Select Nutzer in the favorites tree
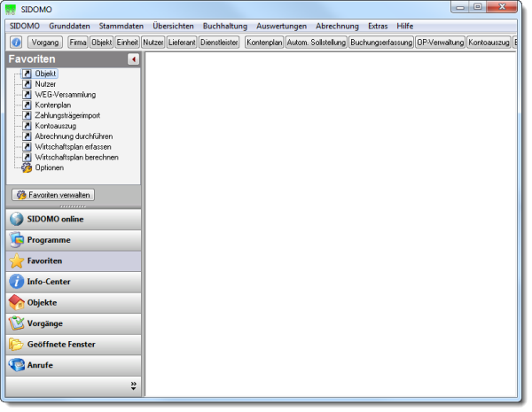 (x=45, y=84)
